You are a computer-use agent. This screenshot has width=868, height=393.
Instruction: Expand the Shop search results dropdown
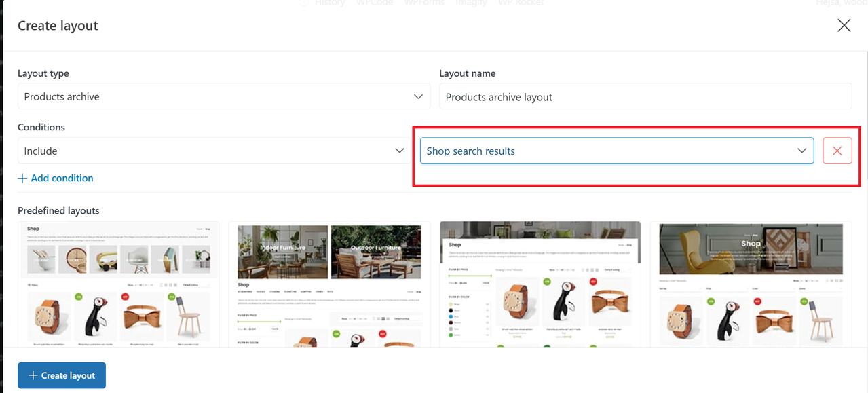617,151
